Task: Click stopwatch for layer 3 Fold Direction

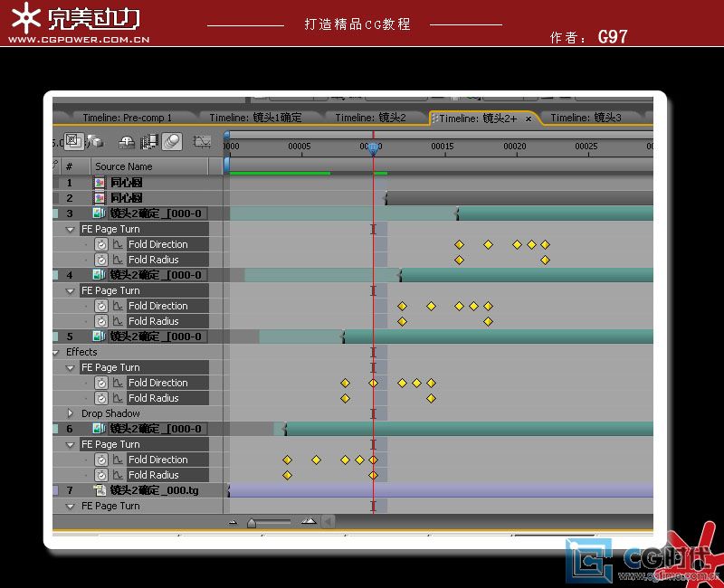Action: click(x=101, y=244)
